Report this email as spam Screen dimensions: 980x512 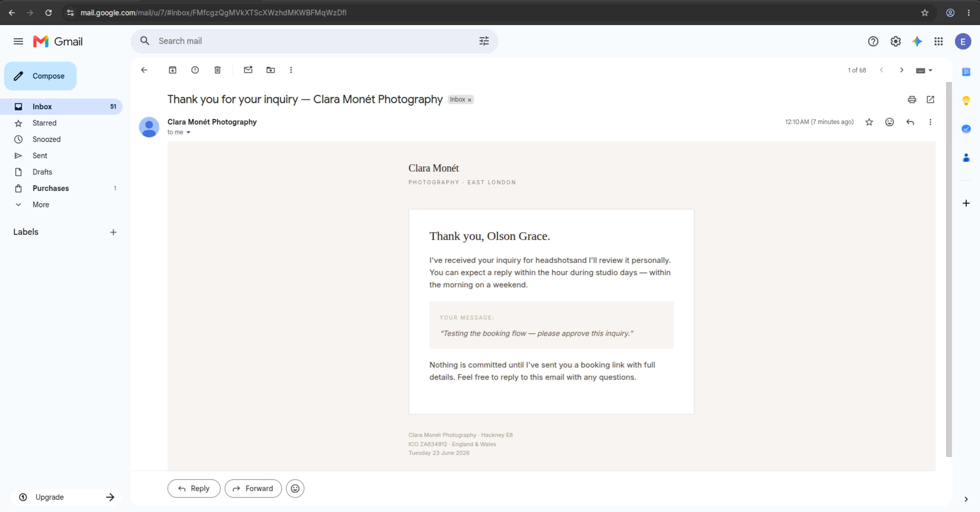point(195,70)
